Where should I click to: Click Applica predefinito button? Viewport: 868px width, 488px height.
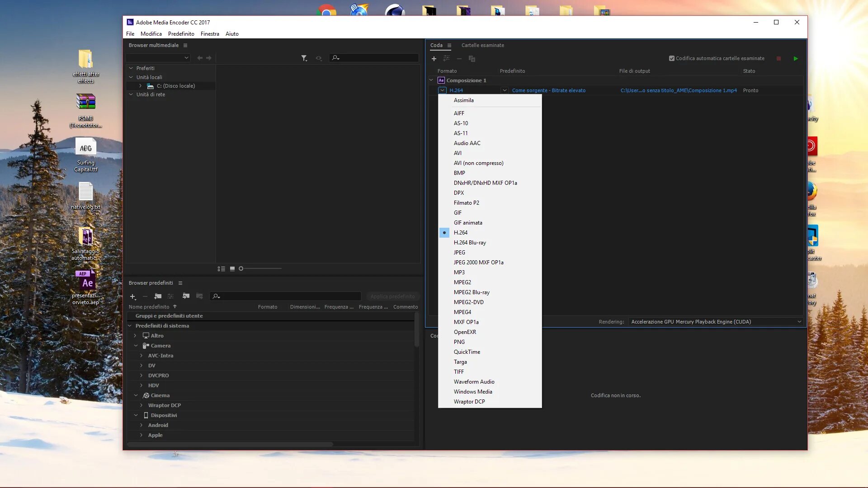(392, 296)
